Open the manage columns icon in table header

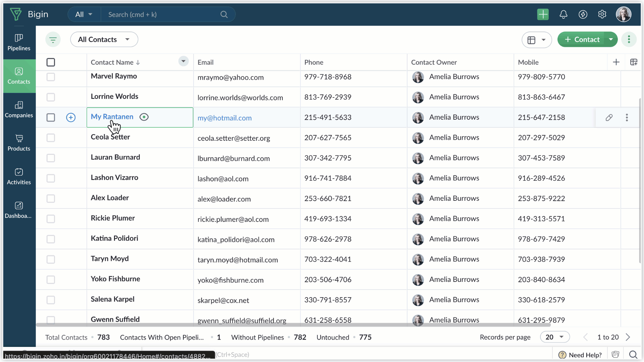point(634,62)
